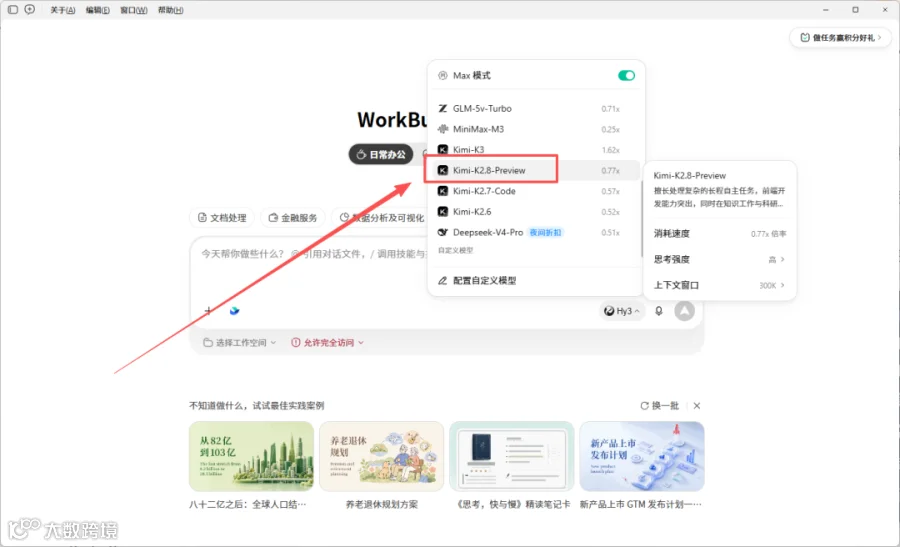900x547 pixels.
Task: Open the 从82亿到103亿 example thumbnail
Action: click(x=251, y=456)
